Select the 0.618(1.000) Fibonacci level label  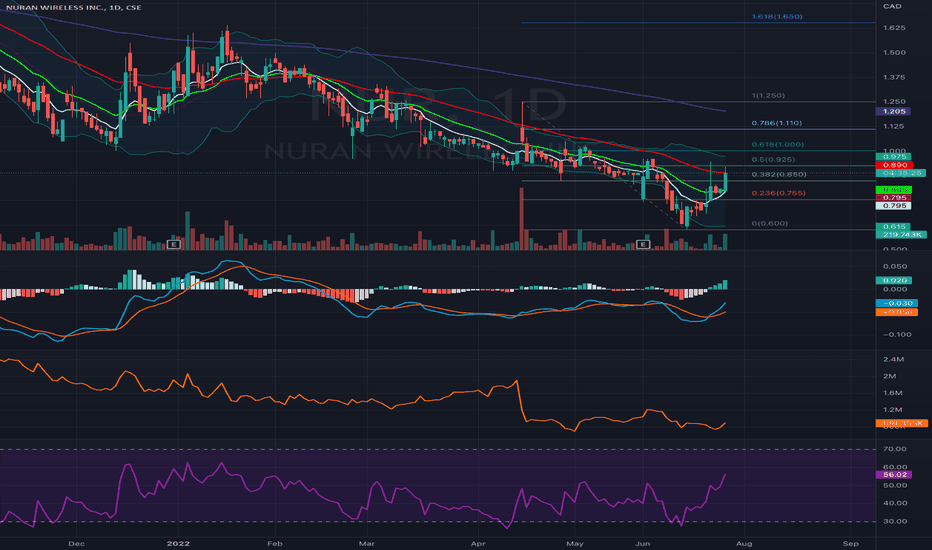point(777,144)
